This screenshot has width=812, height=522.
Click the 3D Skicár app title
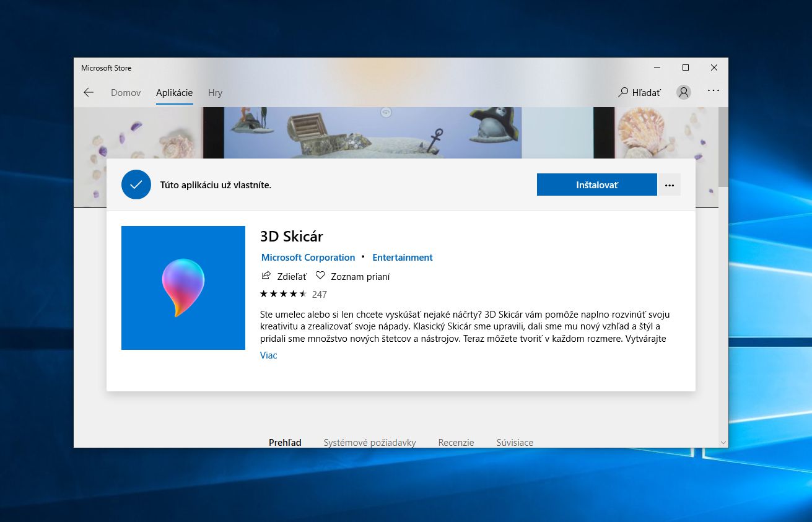292,237
